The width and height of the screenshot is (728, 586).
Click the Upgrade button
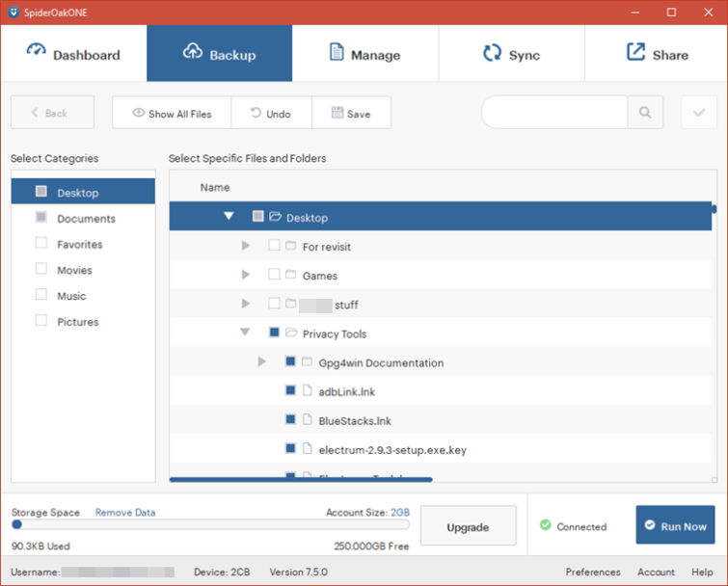tap(468, 525)
